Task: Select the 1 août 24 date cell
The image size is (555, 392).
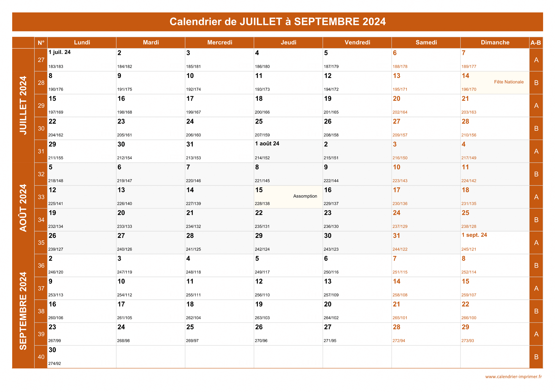Action: [288, 151]
